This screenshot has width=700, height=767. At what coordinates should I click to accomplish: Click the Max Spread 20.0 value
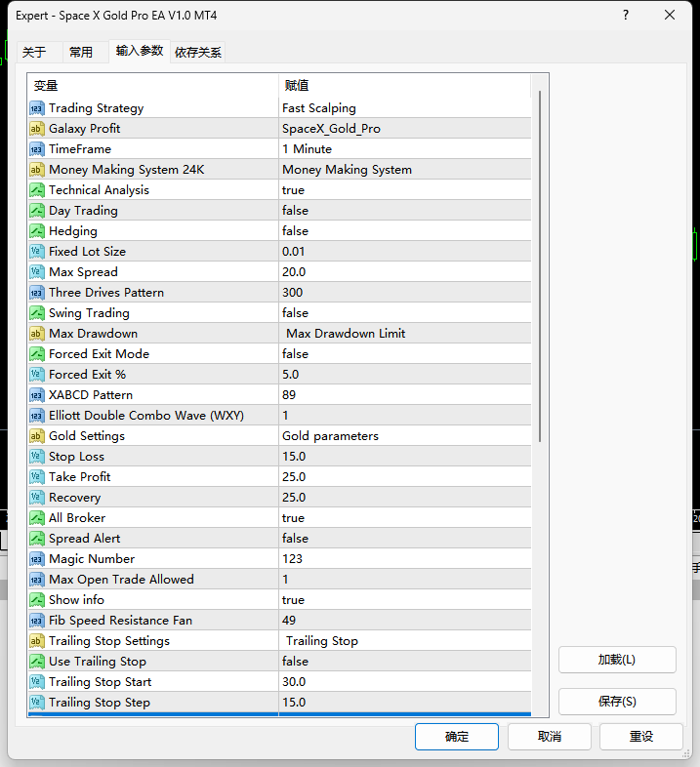(405, 272)
